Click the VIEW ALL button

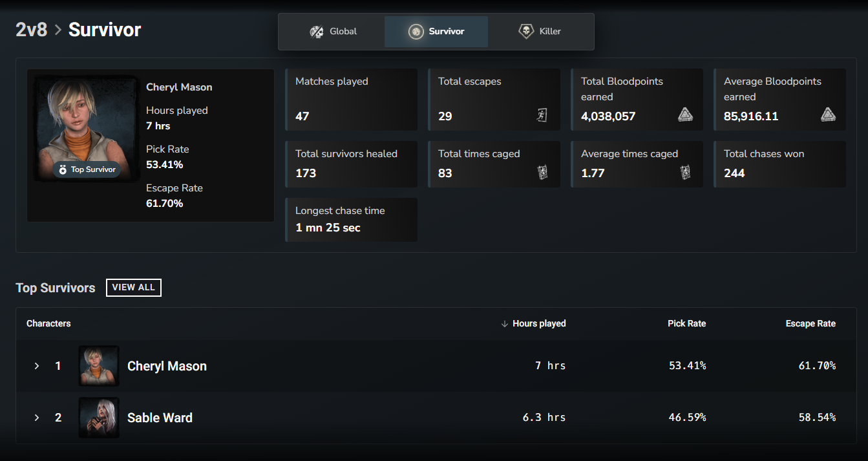coord(134,288)
